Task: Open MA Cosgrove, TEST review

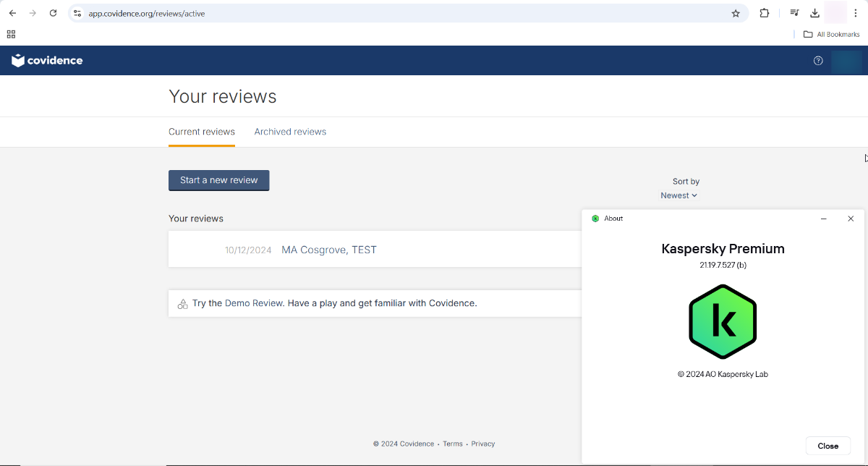Action: click(329, 250)
